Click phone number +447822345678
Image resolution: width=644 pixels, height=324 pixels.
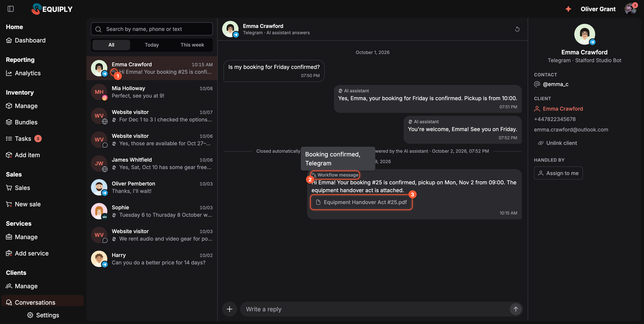tap(555, 119)
